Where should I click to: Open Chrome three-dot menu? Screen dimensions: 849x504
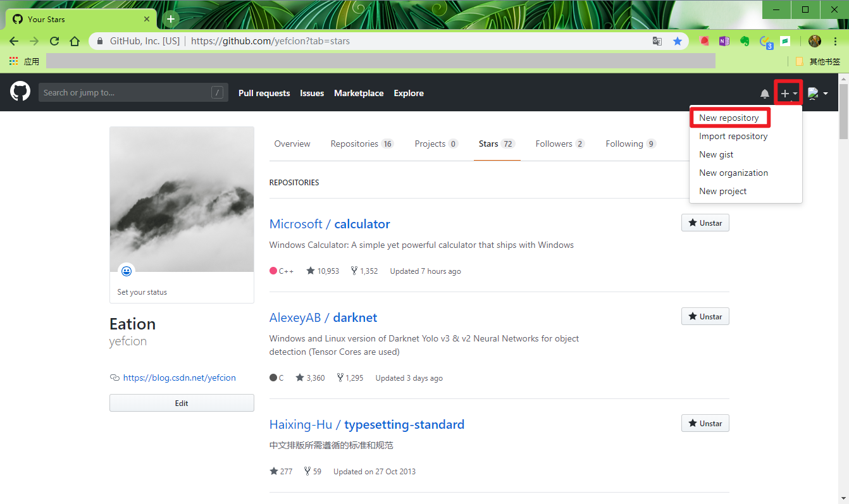(836, 41)
